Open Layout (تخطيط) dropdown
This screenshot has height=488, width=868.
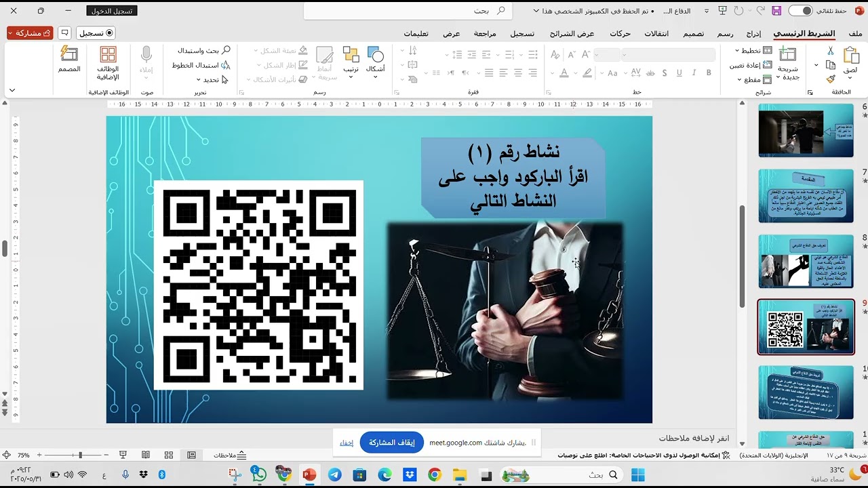[x=753, y=50]
